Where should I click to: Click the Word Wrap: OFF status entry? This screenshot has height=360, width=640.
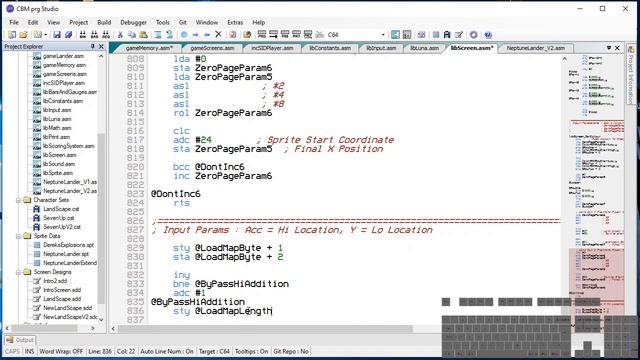(x=61, y=351)
